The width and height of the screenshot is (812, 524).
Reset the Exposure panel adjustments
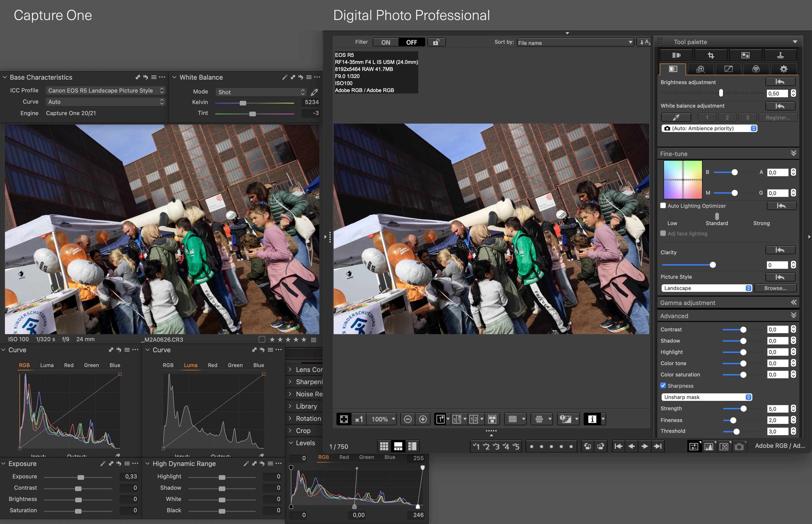click(119, 463)
